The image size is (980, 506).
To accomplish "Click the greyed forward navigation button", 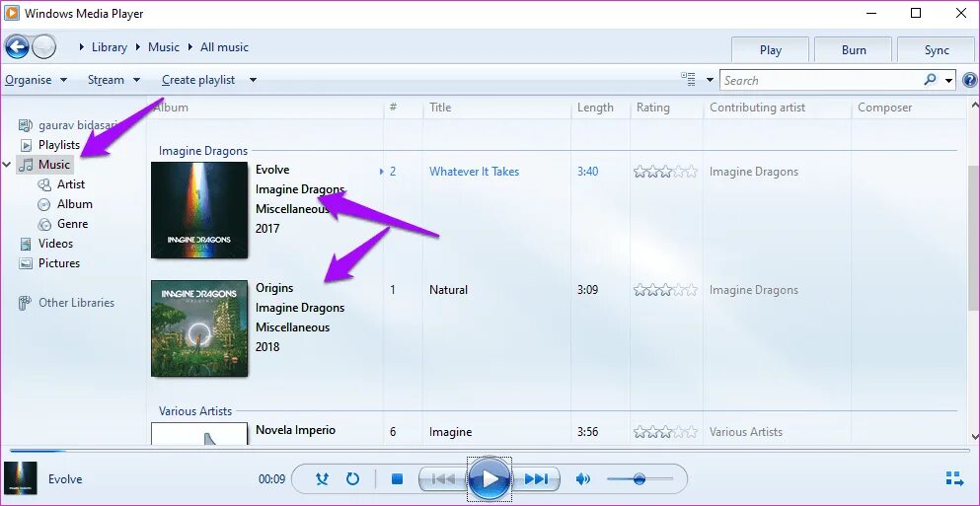I will [x=43, y=47].
